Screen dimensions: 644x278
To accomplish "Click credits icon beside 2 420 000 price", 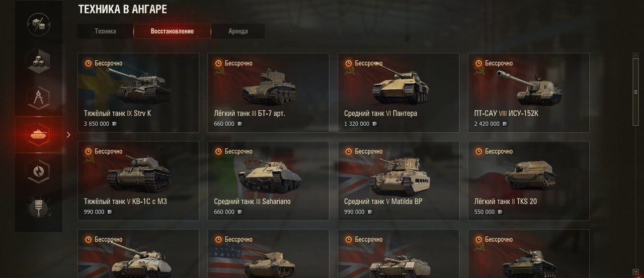I will tap(505, 124).
